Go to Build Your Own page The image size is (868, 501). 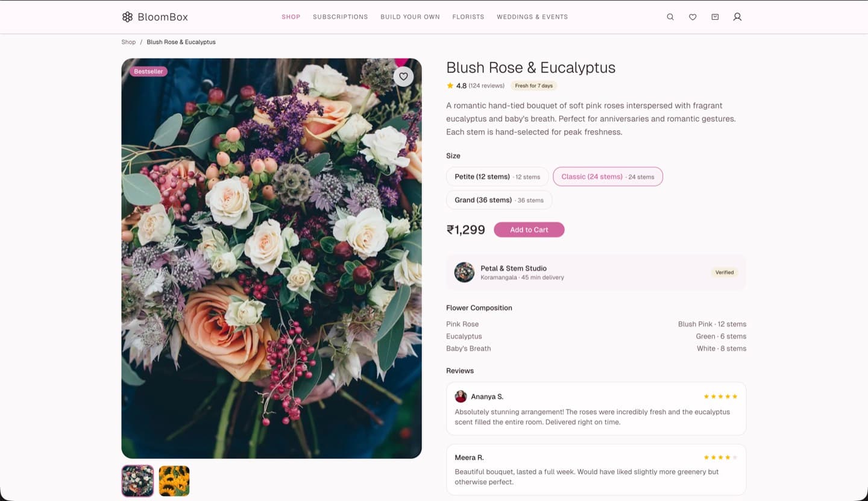pyautogui.click(x=410, y=17)
